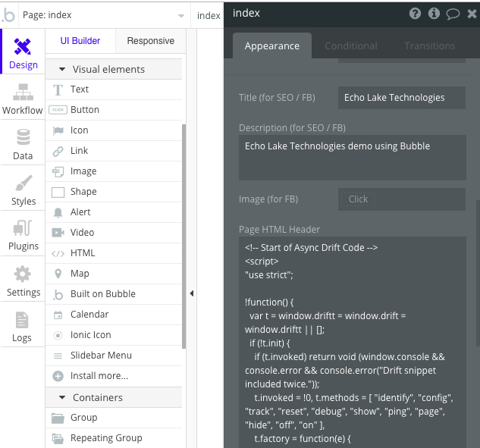
Task: Collapse the Visual elements section
Action: click(60, 69)
